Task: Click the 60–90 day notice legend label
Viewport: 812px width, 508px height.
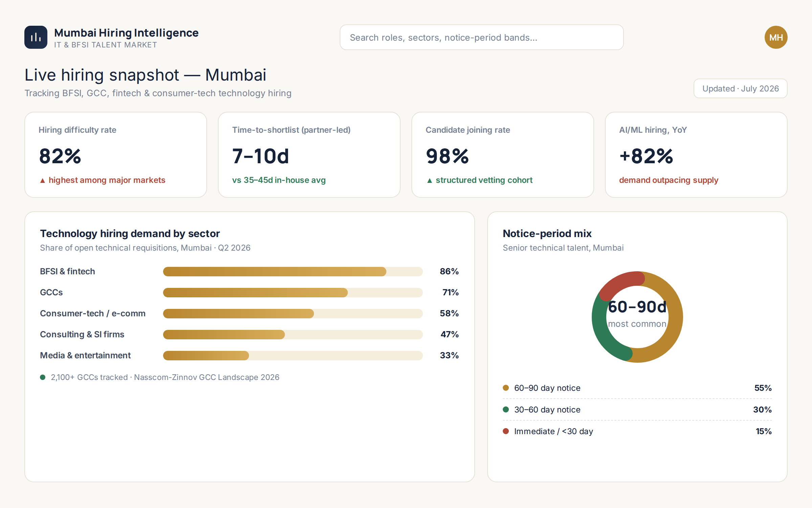Action: (x=547, y=388)
